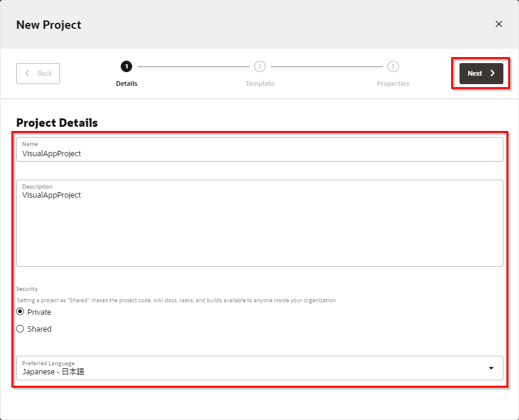Expand the Preferred Language dropdown arrow

click(x=491, y=368)
